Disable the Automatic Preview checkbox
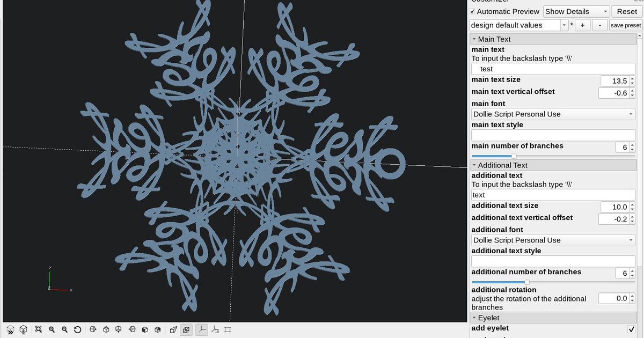 (x=472, y=11)
